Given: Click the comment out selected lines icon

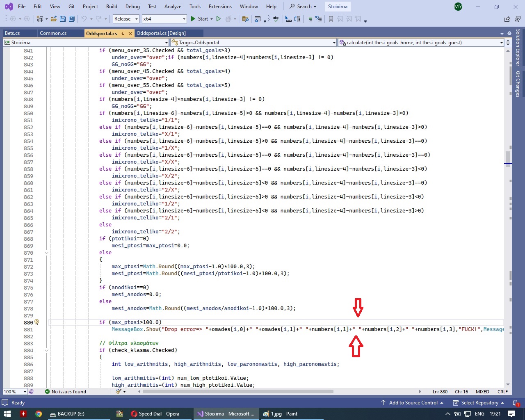Looking at the screenshot, I should tap(310, 19).
